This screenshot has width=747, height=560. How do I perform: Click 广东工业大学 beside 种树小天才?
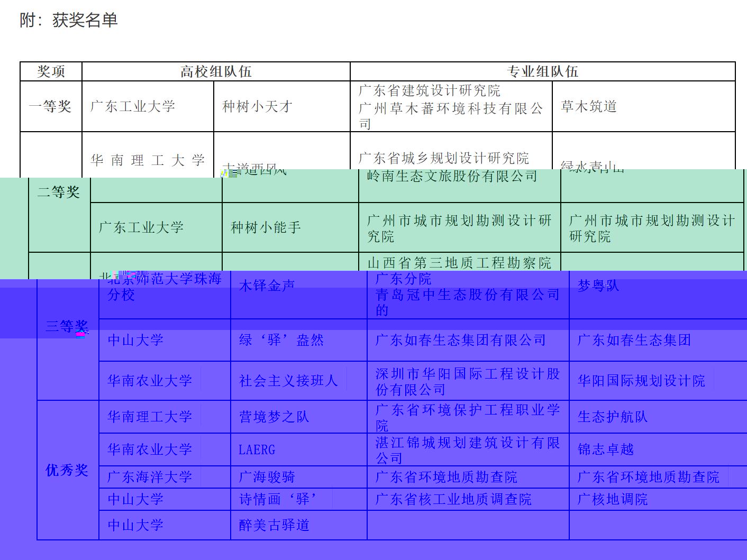tap(133, 106)
